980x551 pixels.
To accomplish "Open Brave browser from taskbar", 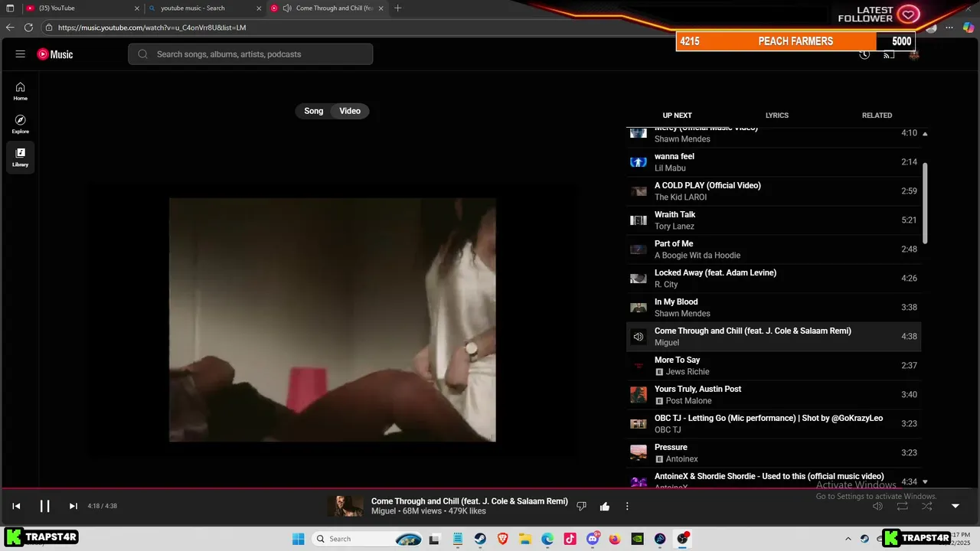I will (502, 539).
